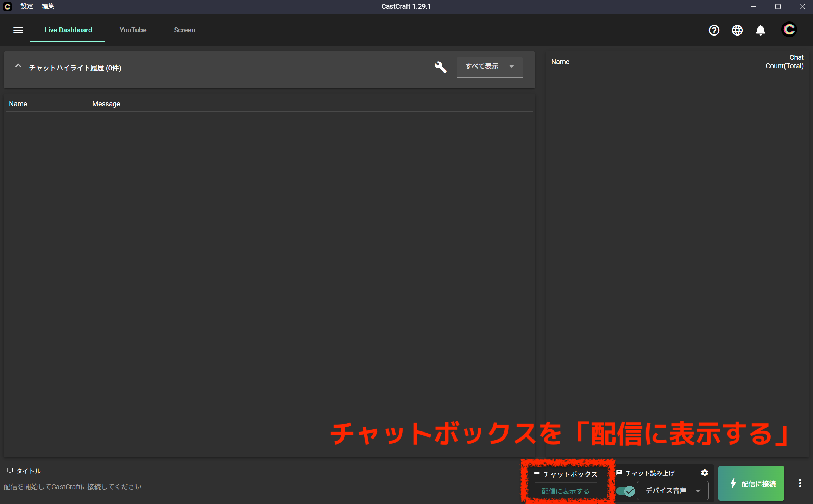The image size is (813, 504).
Task: Switch to the Screen tab
Action: tap(184, 30)
